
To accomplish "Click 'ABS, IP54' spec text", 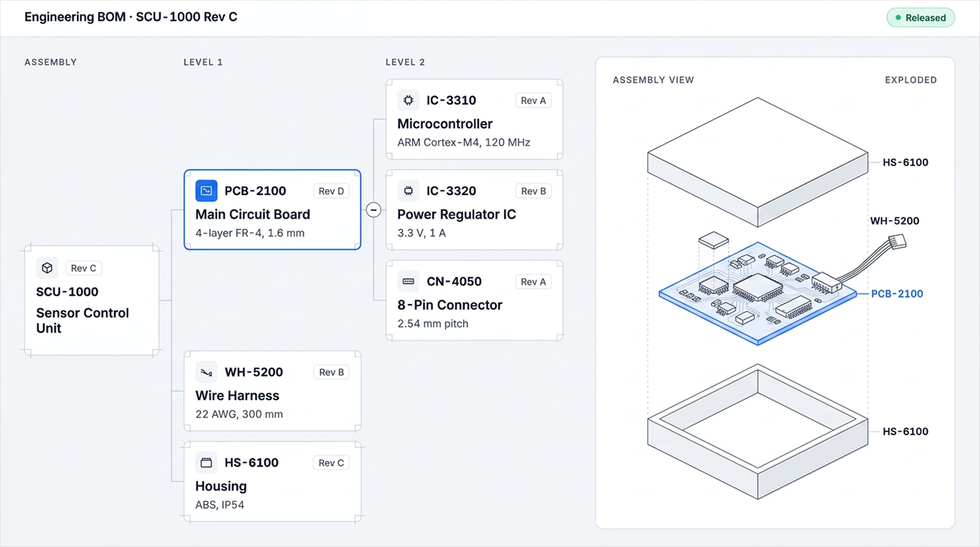I will [220, 505].
